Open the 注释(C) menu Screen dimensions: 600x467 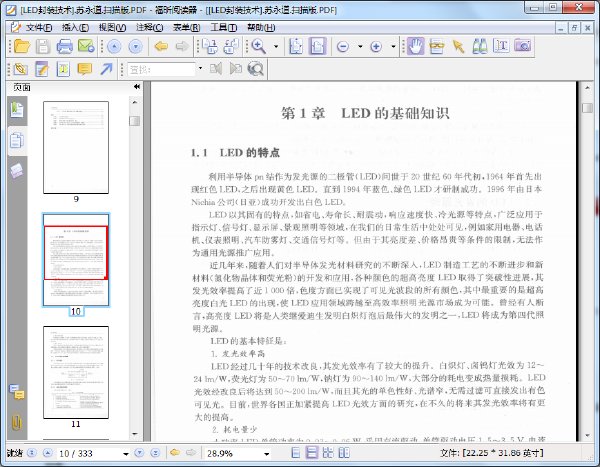point(150,28)
